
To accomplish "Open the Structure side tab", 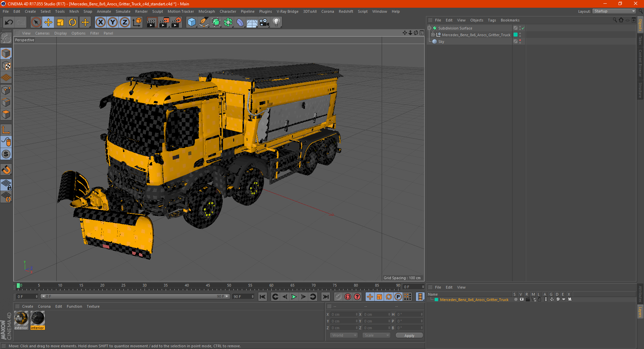I will (x=640, y=90).
